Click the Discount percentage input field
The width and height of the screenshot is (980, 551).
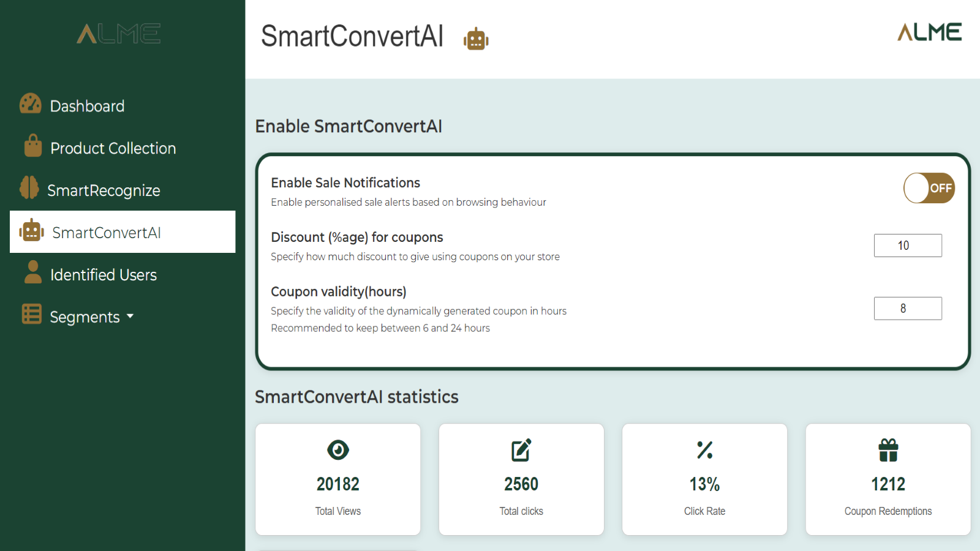click(x=908, y=246)
